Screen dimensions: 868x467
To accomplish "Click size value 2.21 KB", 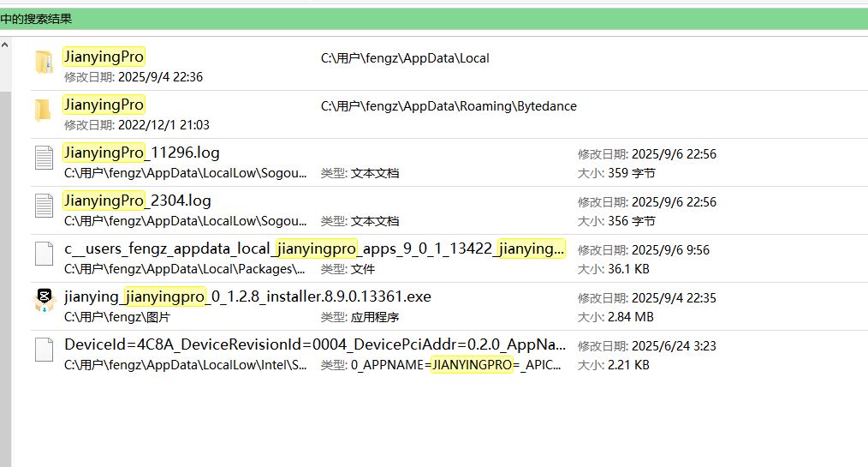I will tap(628, 365).
